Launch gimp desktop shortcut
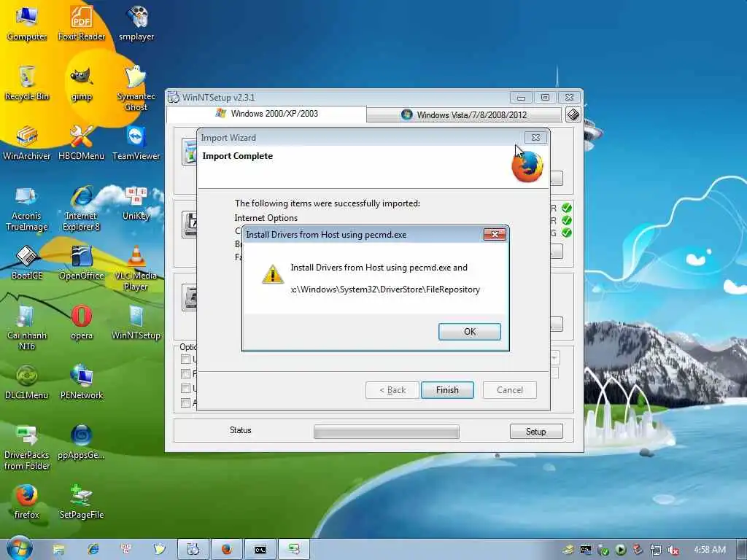This screenshot has height=560, width=747. pyautogui.click(x=82, y=83)
